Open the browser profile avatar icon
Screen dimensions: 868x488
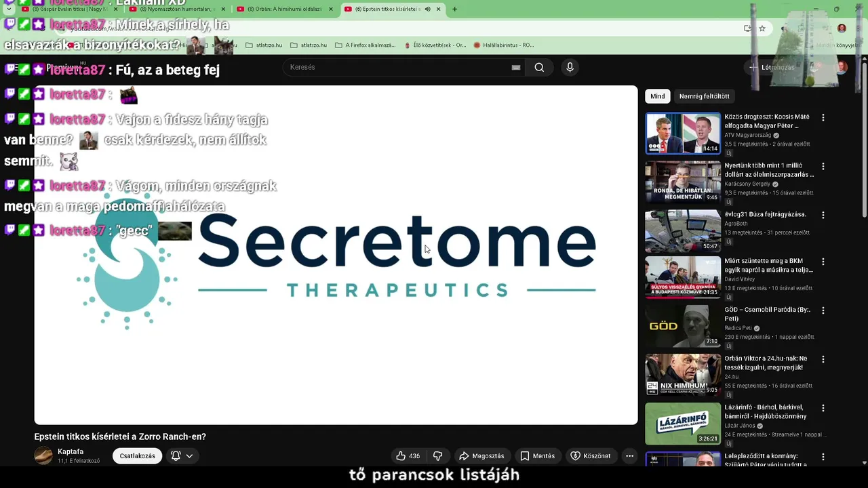842,28
